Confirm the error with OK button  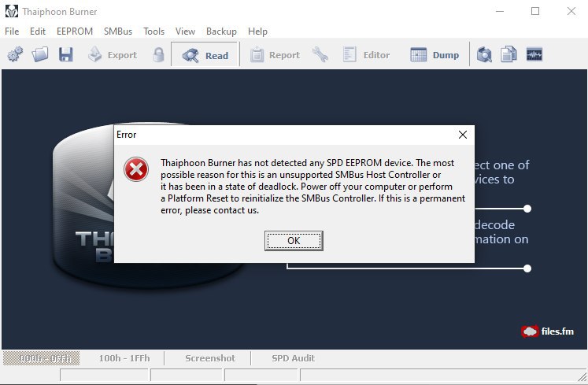[x=294, y=241]
